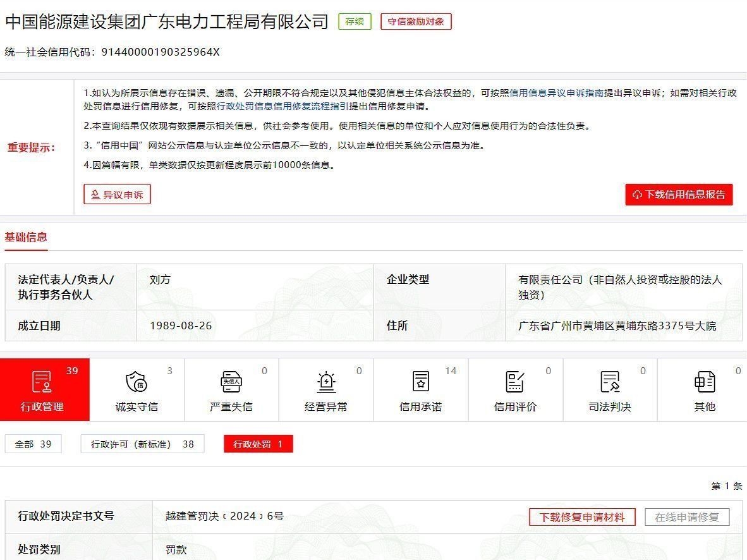Image resolution: width=747 pixels, height=560 pixels.
Task: Click 下载修复申请材料 button
Action: (x=581, y=517)
